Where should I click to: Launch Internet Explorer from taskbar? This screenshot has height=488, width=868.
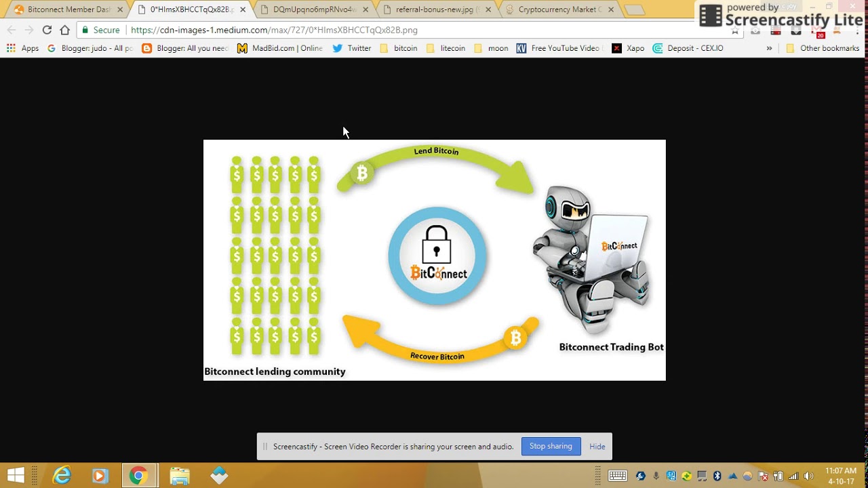(x=62, y=475)
